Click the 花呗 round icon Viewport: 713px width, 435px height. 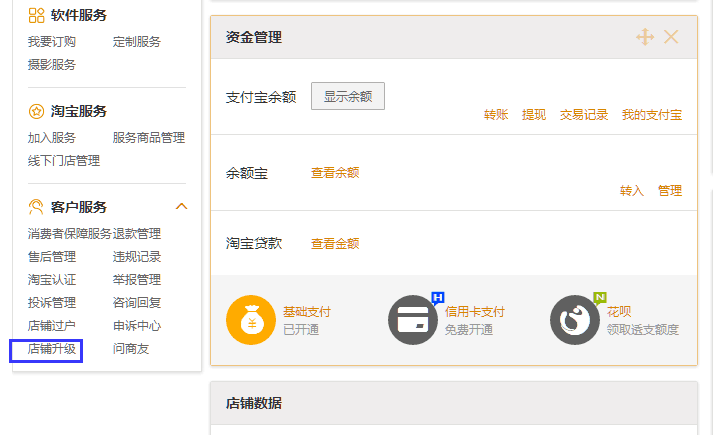(x=575, y=320)
